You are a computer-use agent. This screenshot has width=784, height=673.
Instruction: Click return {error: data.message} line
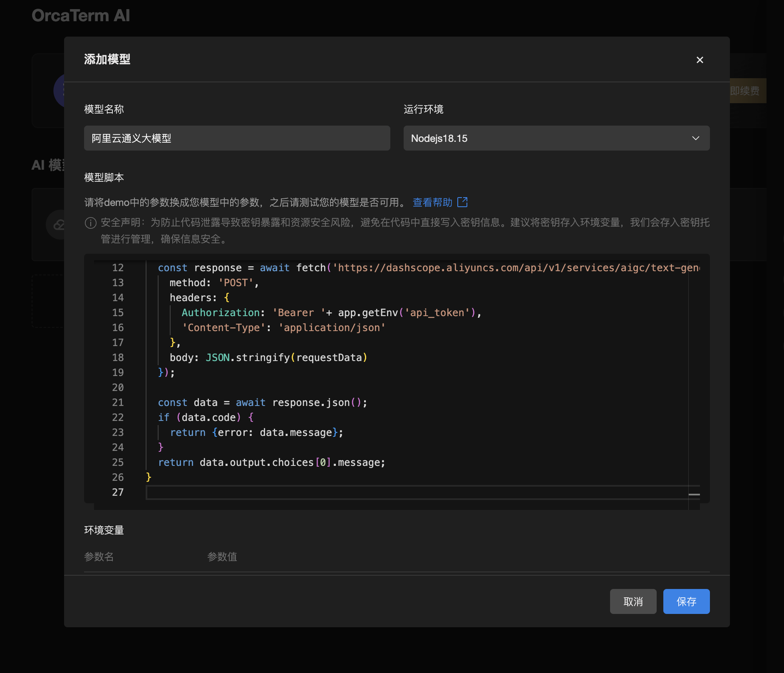point(256,433)
